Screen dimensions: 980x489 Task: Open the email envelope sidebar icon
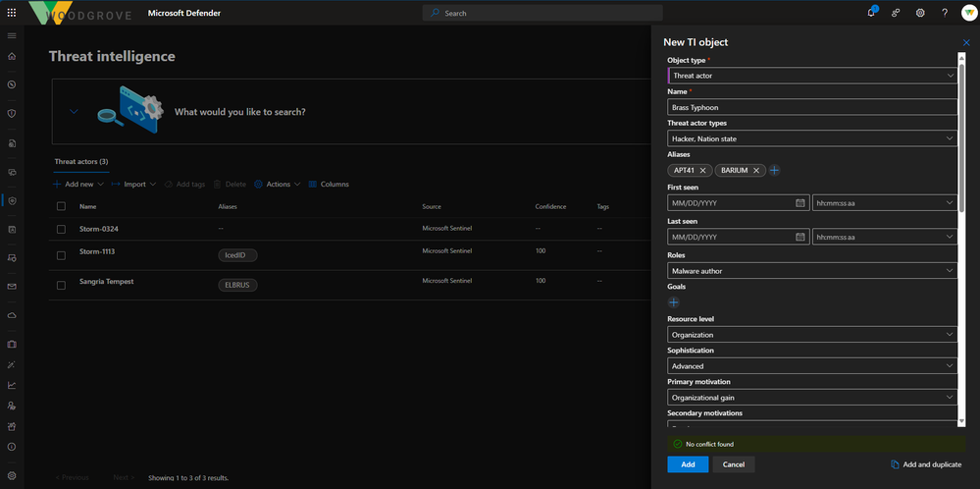coord(11,287)
